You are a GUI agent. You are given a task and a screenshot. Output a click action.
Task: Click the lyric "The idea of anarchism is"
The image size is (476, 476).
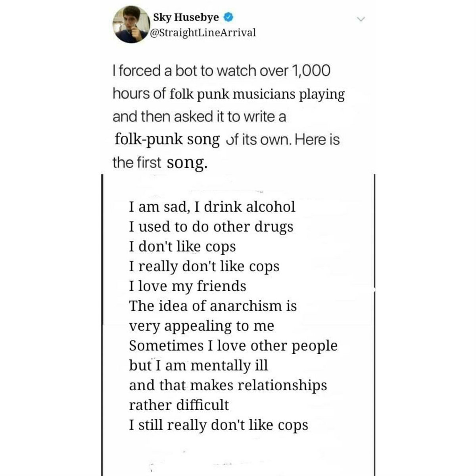click(x=213, y=306)
